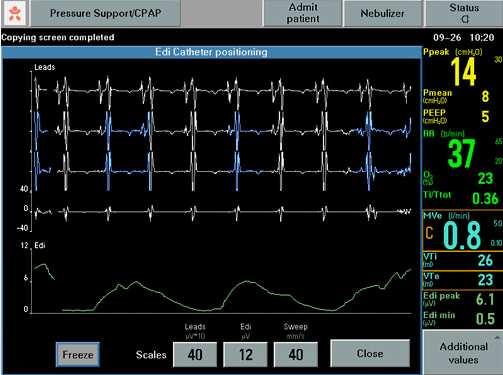Close the Edi Catheter positioning window
503x375 pixels.
(370, 353)
